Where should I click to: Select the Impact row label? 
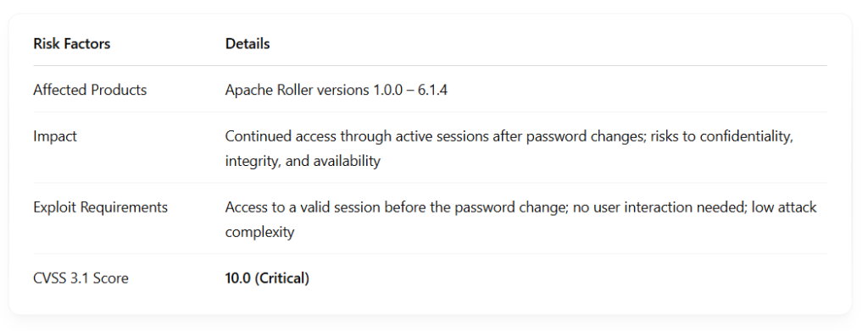pos(55,136)
